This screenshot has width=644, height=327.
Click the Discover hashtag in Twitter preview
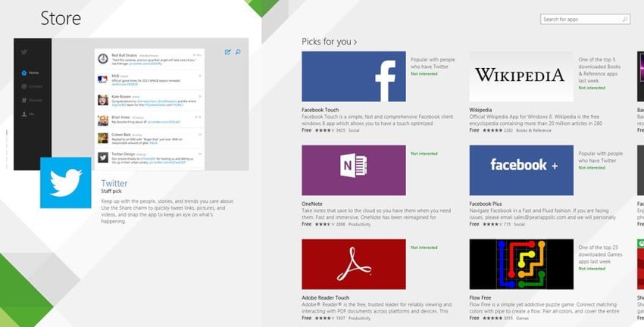click(32, 100)
